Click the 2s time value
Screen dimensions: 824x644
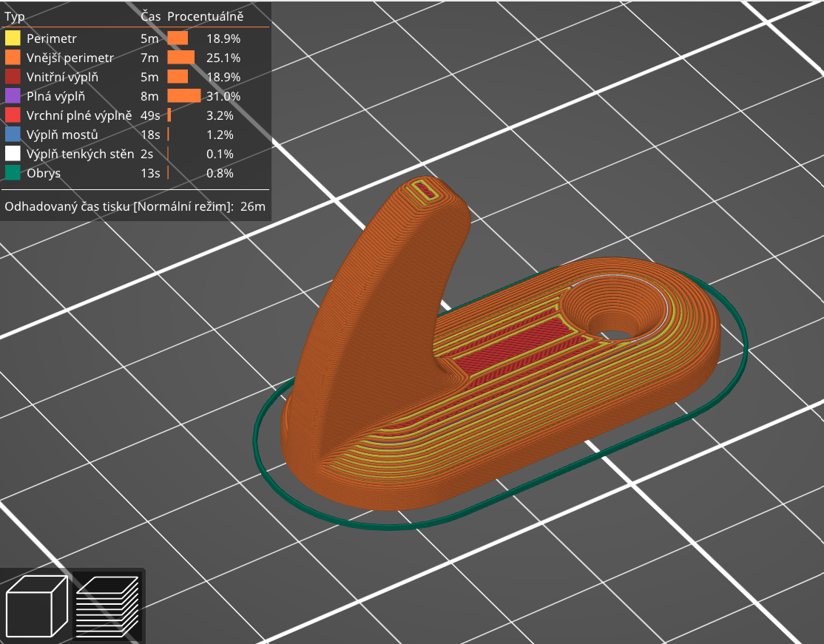[146, 154]
